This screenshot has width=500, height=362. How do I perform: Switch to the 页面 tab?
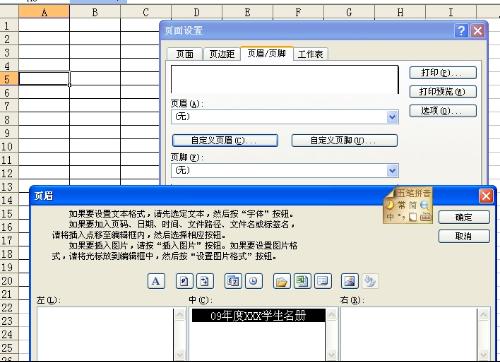pos(185,54)
